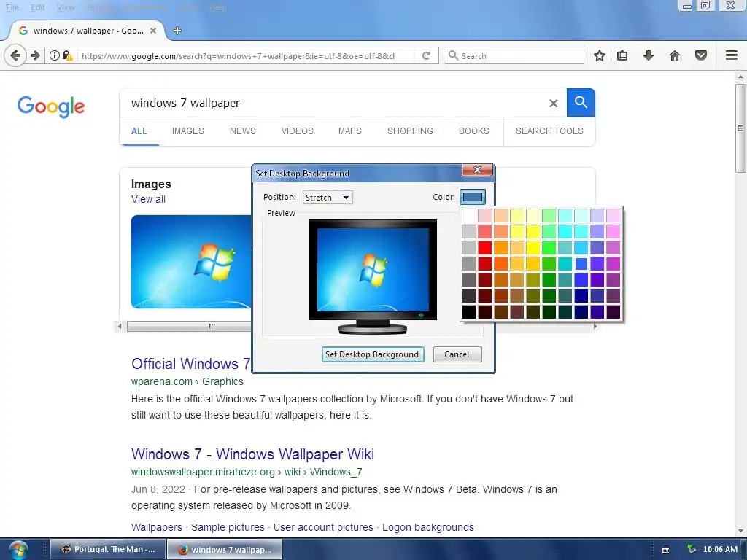This screenshot has height=560, width=747.
Task: Open a new tab with the plus icon
Action: (x=177, y=31)
